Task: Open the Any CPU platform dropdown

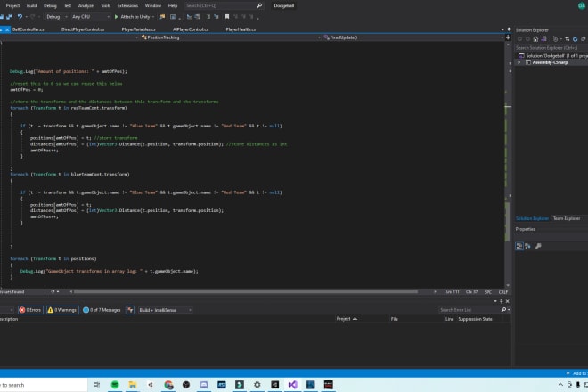Action: pyautogui.click(x=91, y=17)
